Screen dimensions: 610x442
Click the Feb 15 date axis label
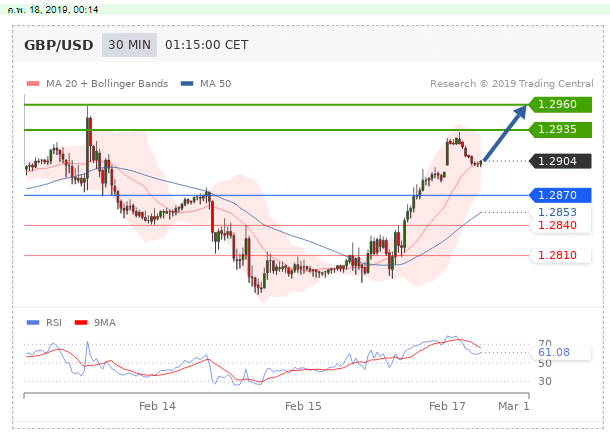point(303,406)
